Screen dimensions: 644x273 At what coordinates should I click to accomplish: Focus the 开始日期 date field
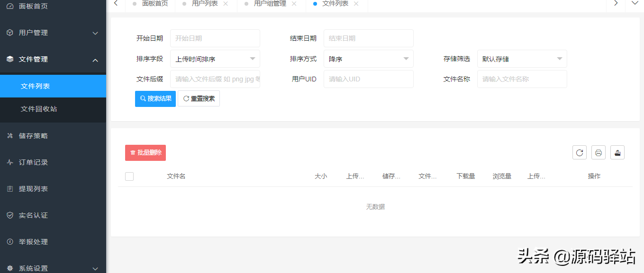215,38
